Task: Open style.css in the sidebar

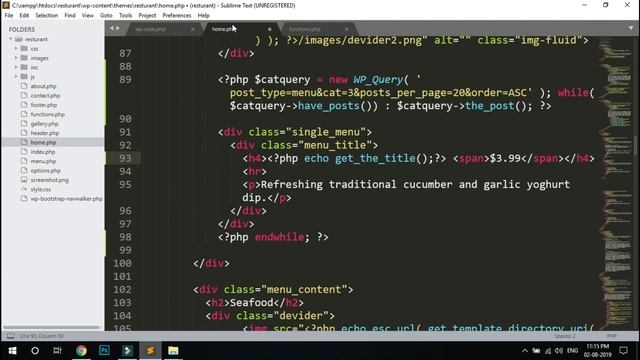Action: point(41,189)
